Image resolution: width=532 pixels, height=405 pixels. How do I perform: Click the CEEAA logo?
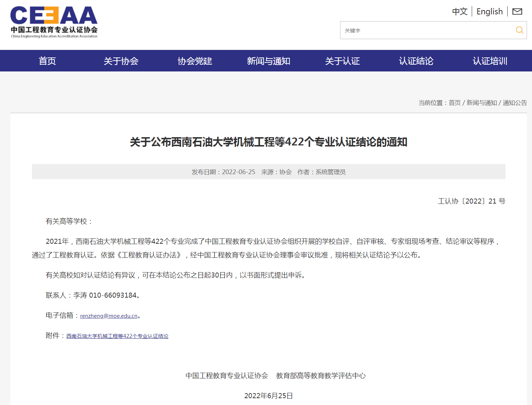pos(54,22)
